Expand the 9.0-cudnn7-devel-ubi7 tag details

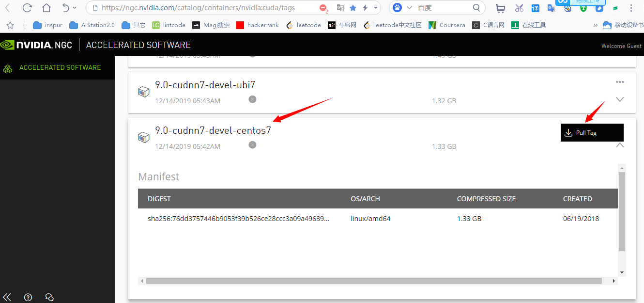pyautogui.click(x=619, y=99)
